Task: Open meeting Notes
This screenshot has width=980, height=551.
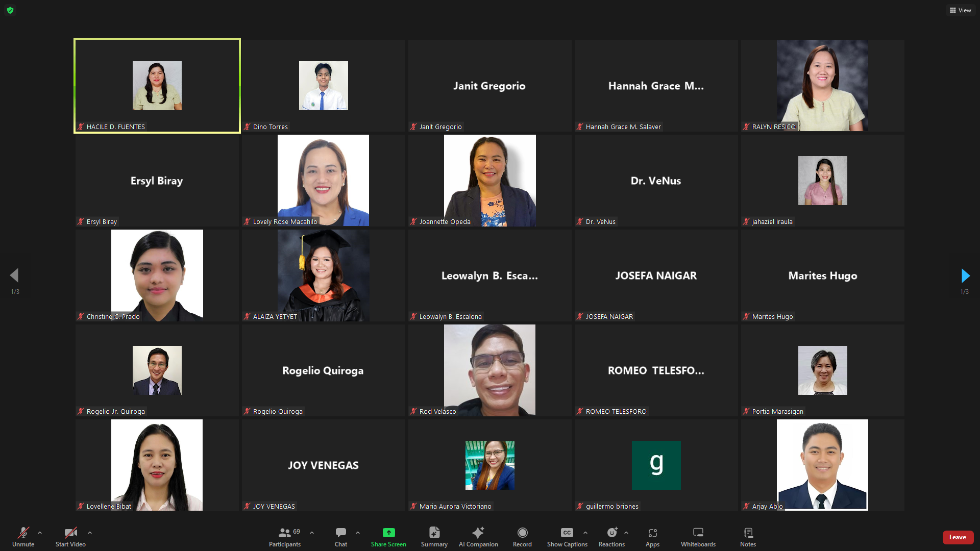Action: coord(748,537)
